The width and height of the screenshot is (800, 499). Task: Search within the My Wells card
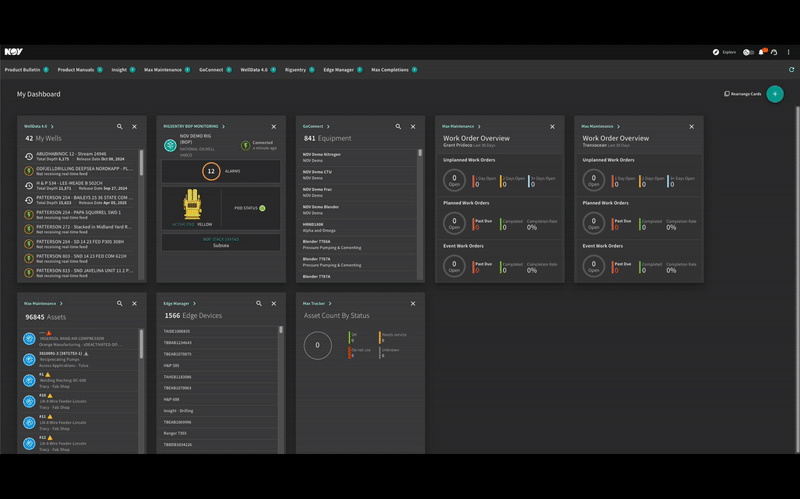click(x=119, y=127)
